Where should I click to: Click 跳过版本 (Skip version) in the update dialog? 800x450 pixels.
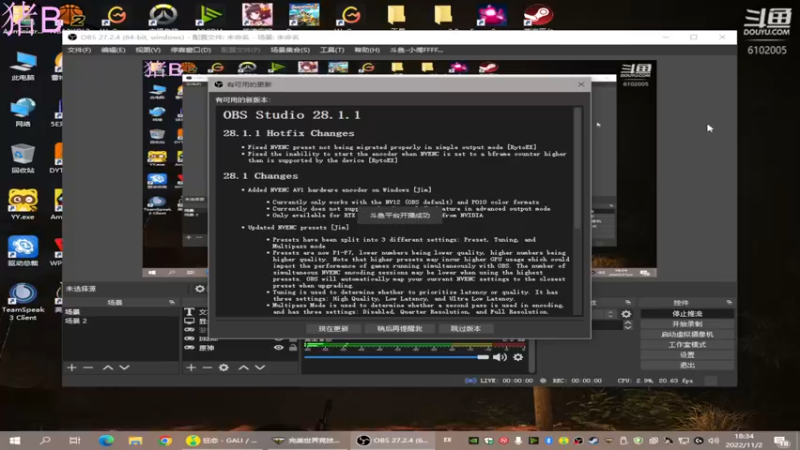click(465, 329)
